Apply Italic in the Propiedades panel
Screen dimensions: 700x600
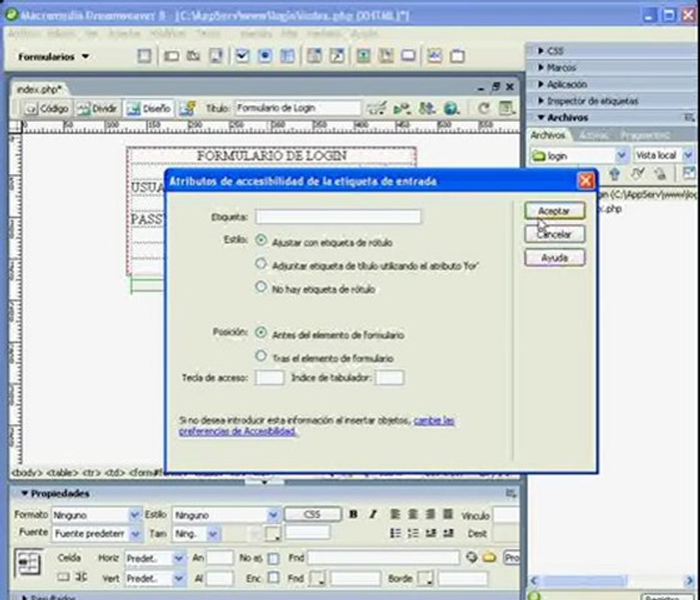point(372,514)
